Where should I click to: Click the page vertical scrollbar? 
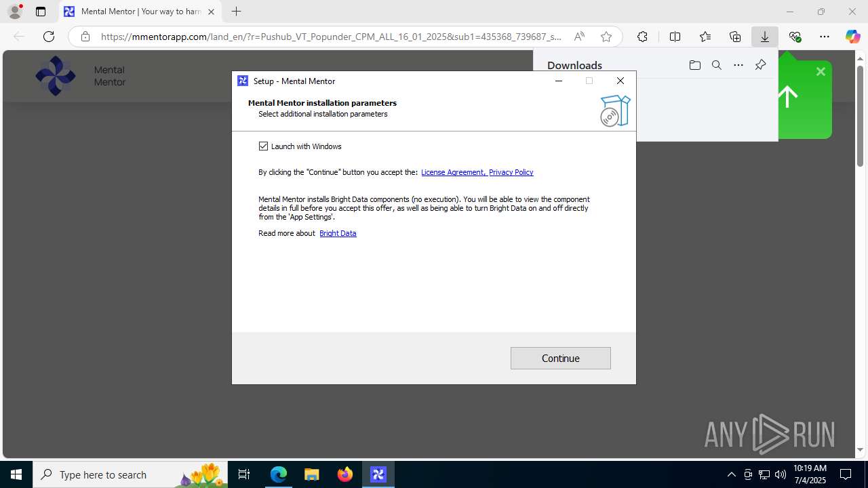(860, 116)
